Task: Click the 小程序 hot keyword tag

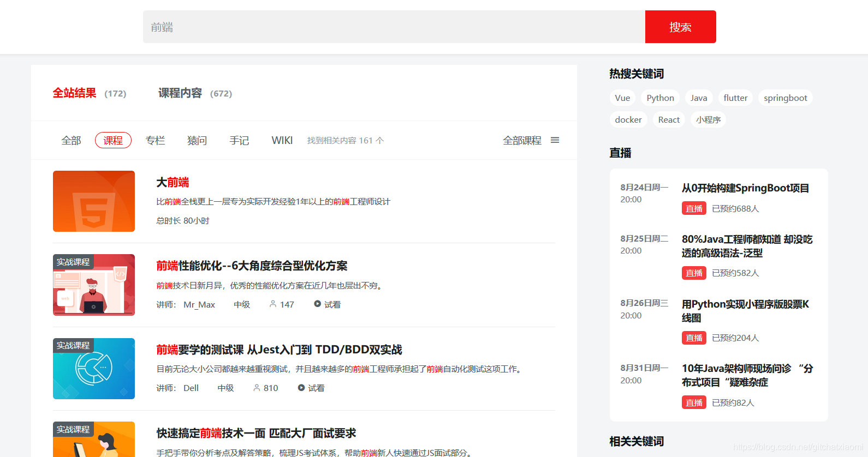Action: point(708,119)
